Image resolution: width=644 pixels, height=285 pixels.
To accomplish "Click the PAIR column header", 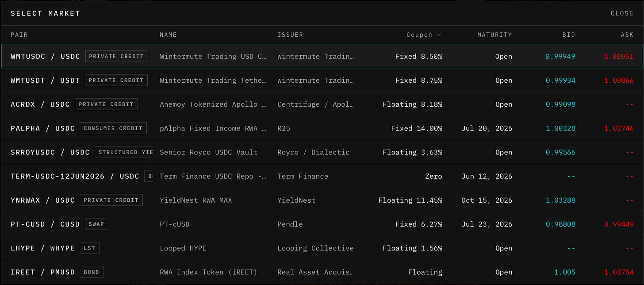I will 19,35.
